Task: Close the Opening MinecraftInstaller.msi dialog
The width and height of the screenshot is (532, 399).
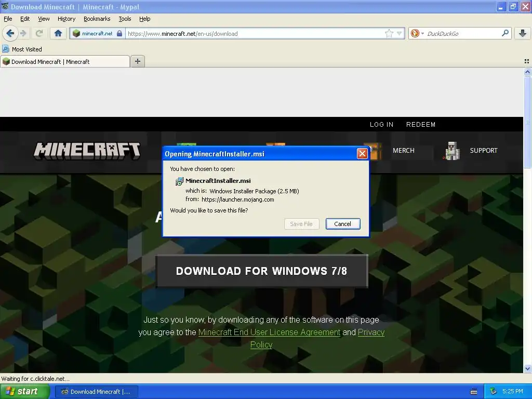Action: pyautogui.click(x=362, y=153)
